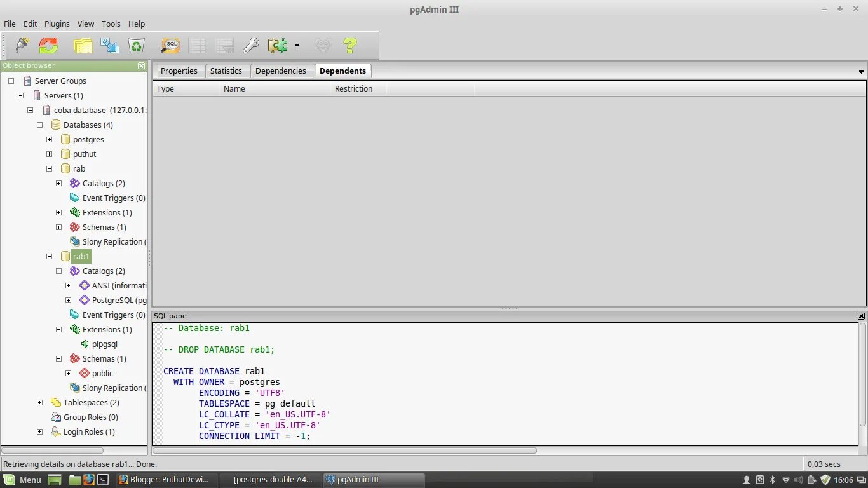
Task: Switch to the Statistics tab
Action: pos(226,71)
